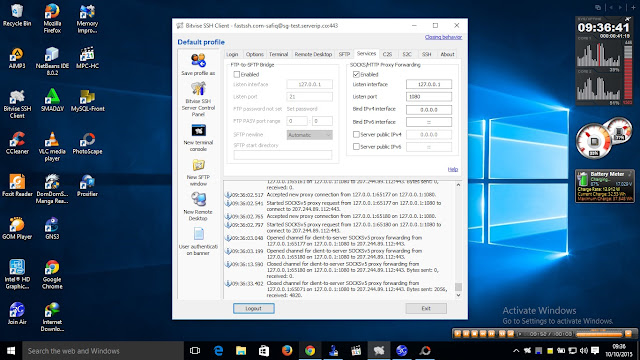
Task: Select Mozilla Firefox desktop shortcut
Action: pos(52,18)
